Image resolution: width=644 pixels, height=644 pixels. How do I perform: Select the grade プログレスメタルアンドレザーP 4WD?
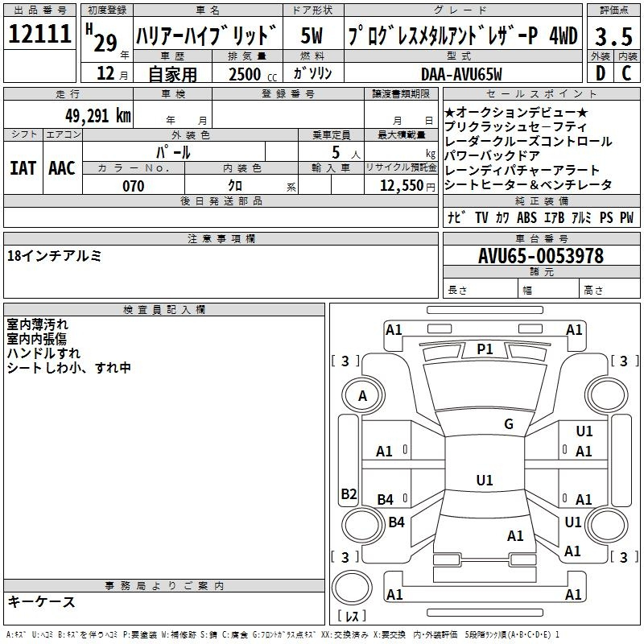click(x=463, y=35)
